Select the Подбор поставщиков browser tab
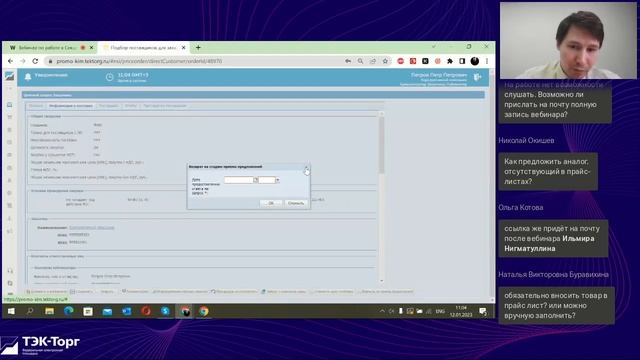Screen dimensions: 640x360 (144, 48)
